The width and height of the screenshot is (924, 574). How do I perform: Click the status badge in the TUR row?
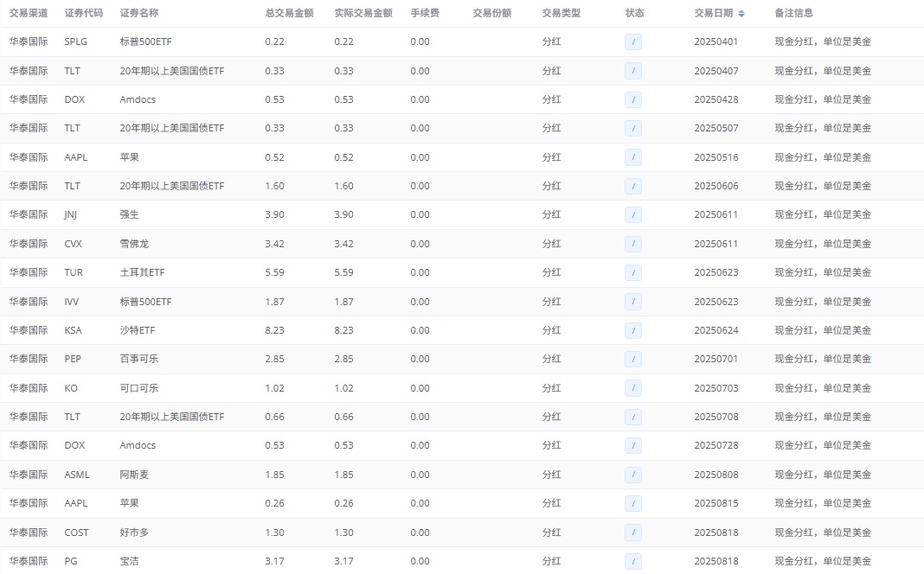pyautogui.click(x=633, y=272)
